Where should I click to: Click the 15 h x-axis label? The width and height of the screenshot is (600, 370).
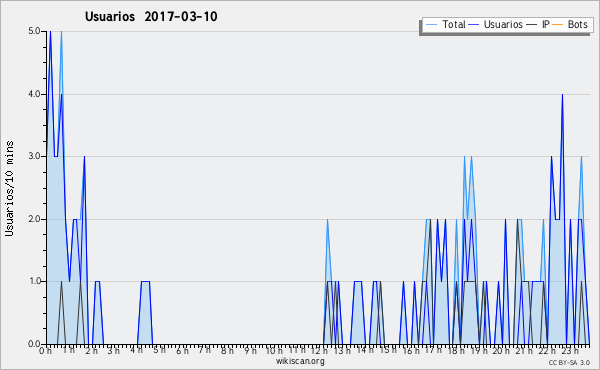388,350
